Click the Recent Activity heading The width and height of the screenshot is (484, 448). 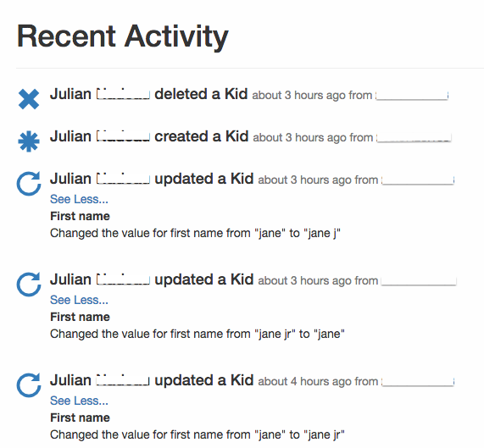[x=123, y=37]
